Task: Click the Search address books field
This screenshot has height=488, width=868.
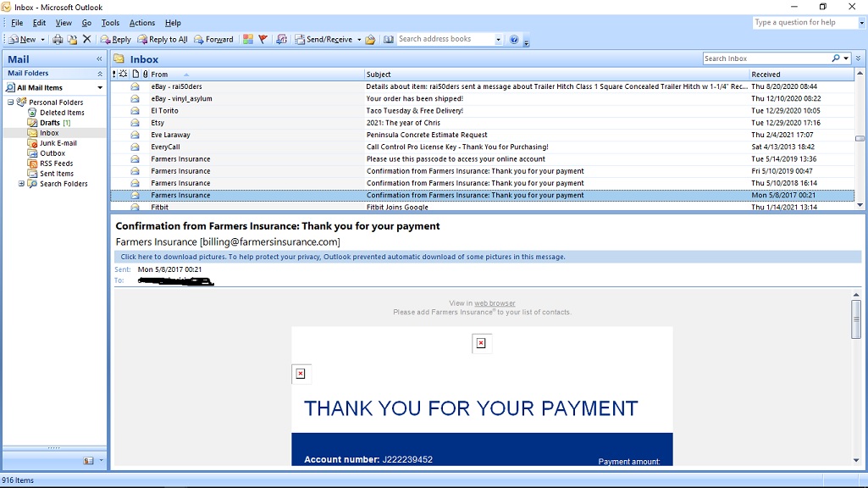Action: pos(445,39)
